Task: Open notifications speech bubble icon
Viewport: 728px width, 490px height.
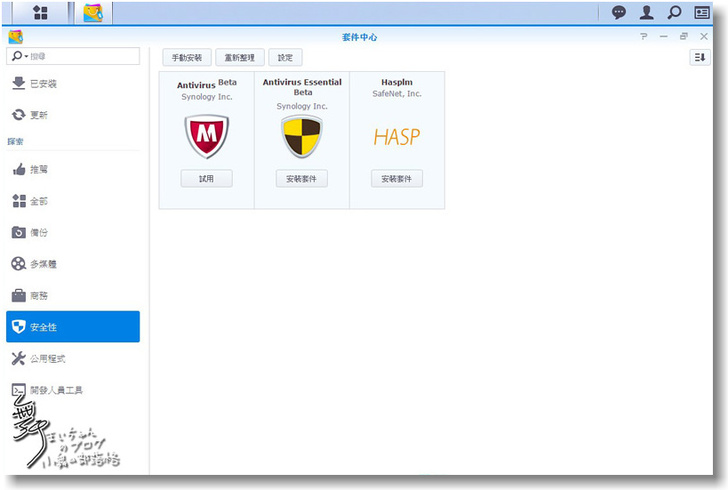Action: tap(618, 13)
